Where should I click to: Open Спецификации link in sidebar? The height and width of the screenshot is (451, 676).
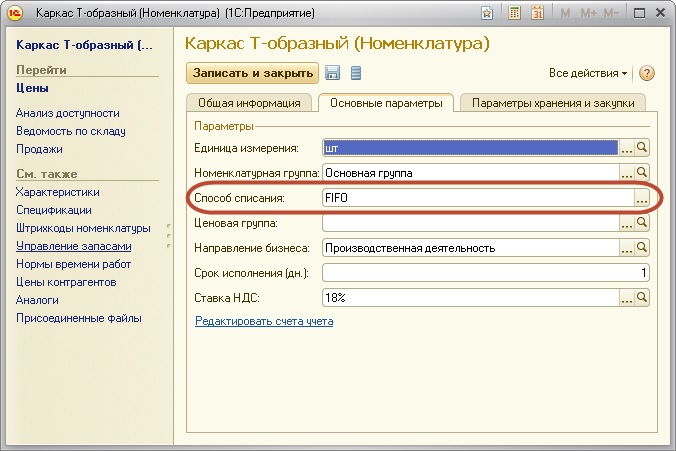point(53,210)
